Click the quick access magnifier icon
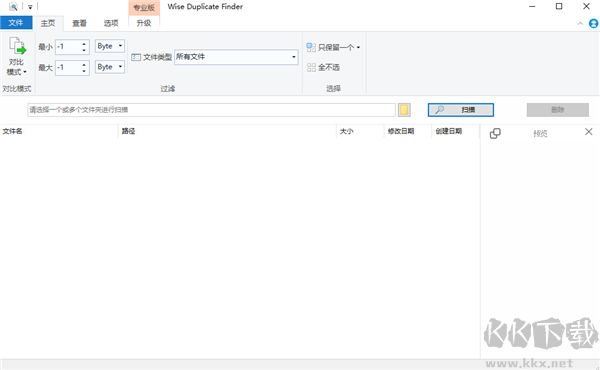600x370 pixels. click(x=13, y=7)
